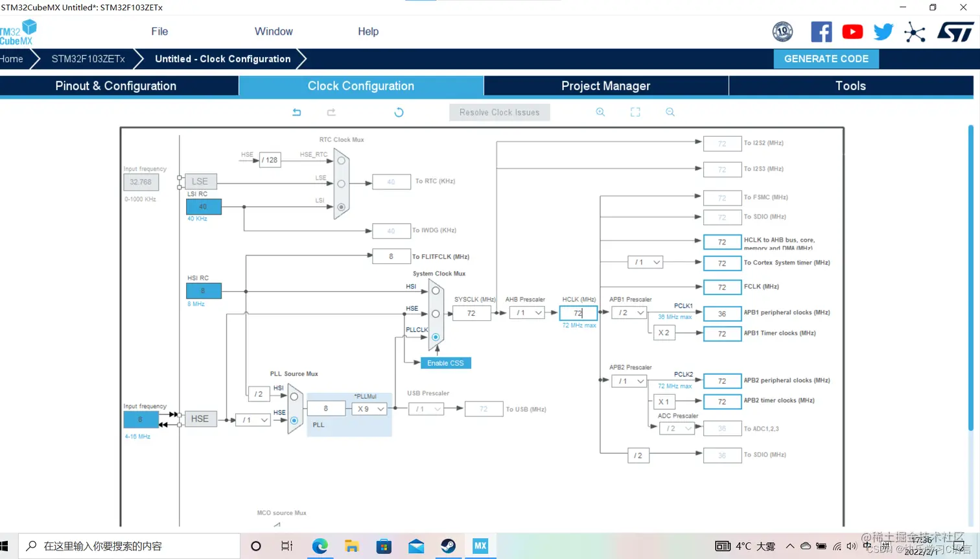
Task: Open the Project Manager tab
Action: point(606,86)
